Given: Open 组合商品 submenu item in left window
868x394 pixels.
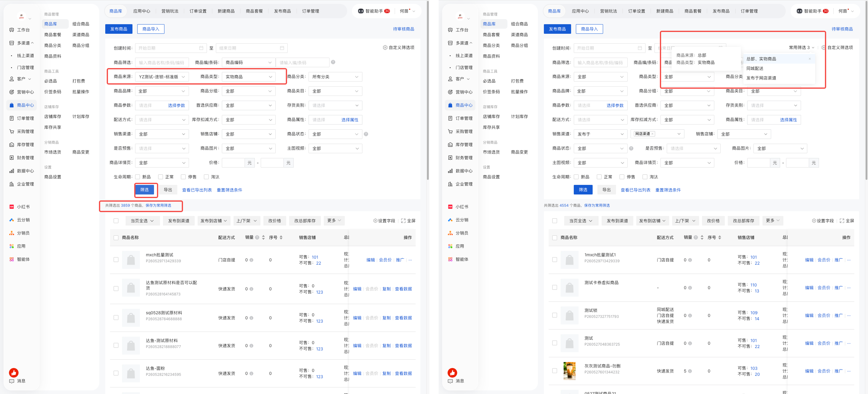Looking at the screenshot, I should point(81,24).
